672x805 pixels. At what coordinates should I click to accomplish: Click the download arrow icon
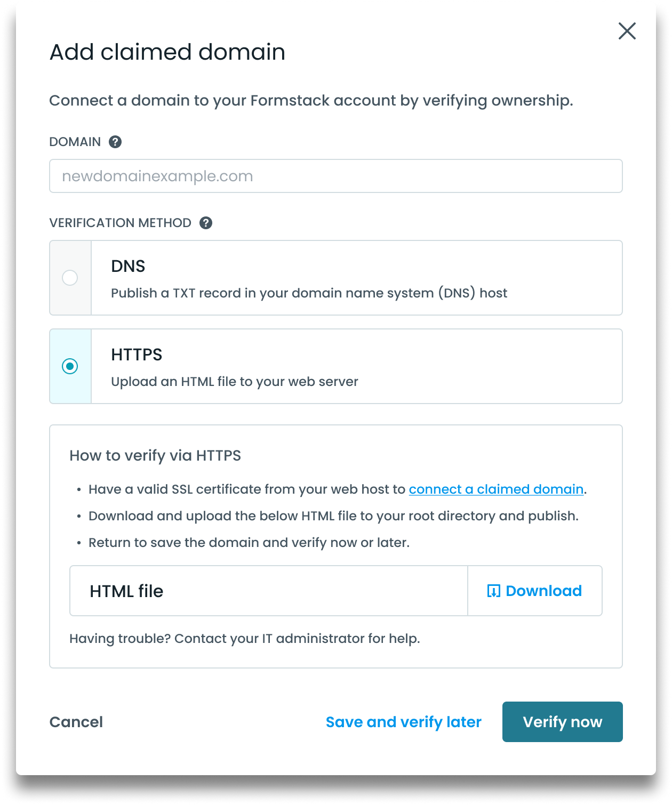pos(493,591)
